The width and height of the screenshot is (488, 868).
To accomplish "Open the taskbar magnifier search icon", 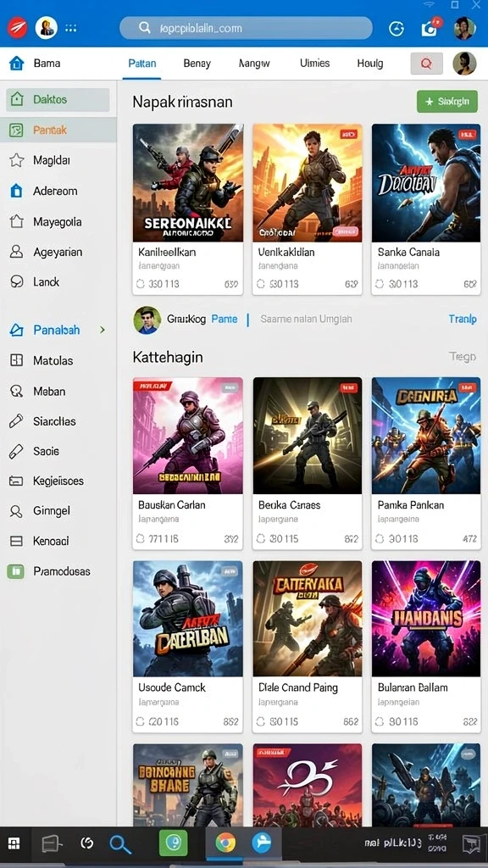I will (x=120, y=844).
